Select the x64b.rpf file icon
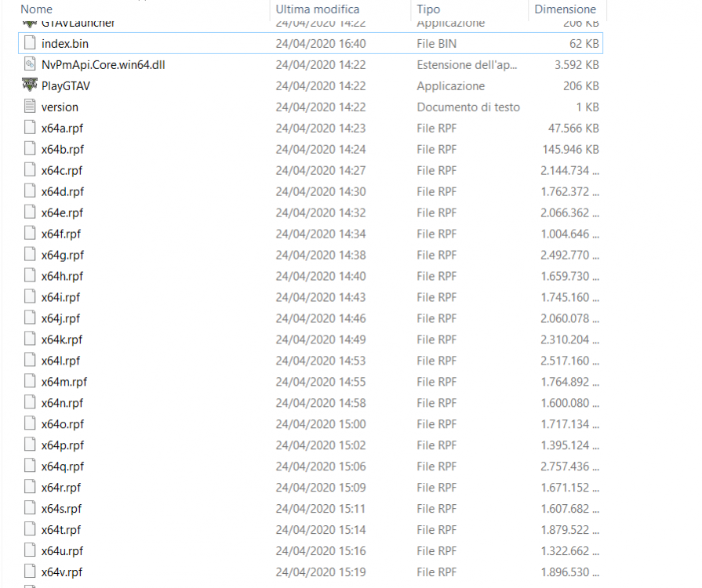The image size is (702, 588). click(x=30, y=149)
